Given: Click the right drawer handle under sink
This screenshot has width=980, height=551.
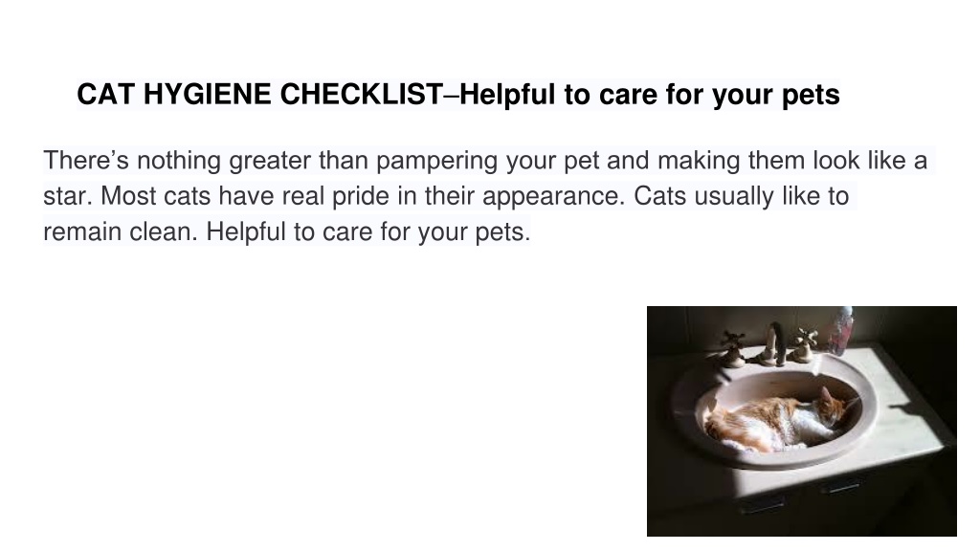Looking at the screenshot, I should coord(842,485).
